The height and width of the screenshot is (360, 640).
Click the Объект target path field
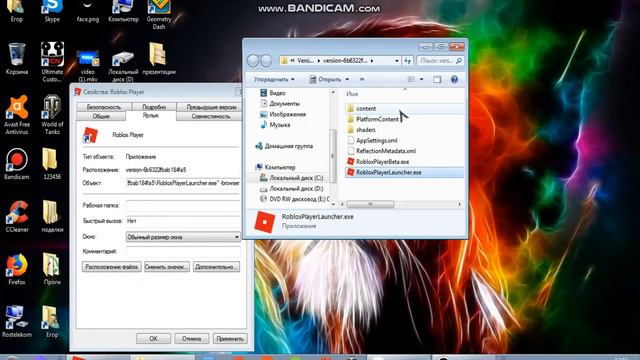pos(183,183)
